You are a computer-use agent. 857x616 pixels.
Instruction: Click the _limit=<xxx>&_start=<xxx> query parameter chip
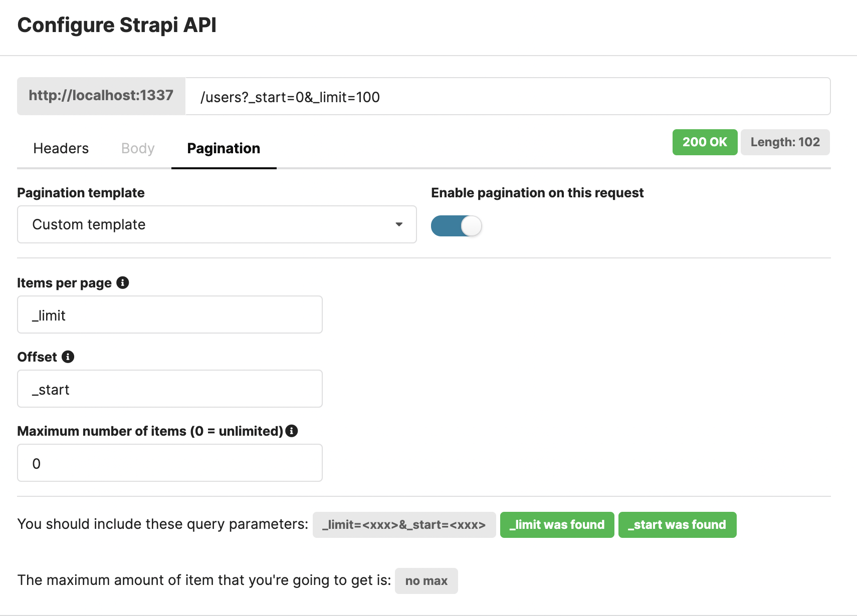404,525
